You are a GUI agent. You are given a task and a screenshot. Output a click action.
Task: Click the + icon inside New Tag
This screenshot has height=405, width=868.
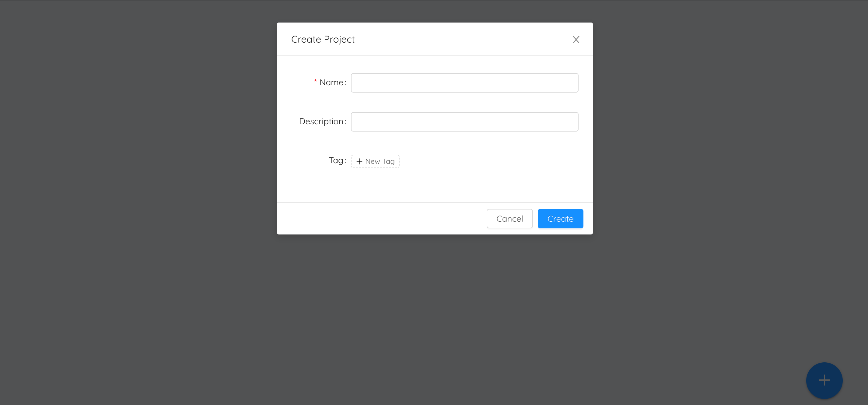pos(360,161)
